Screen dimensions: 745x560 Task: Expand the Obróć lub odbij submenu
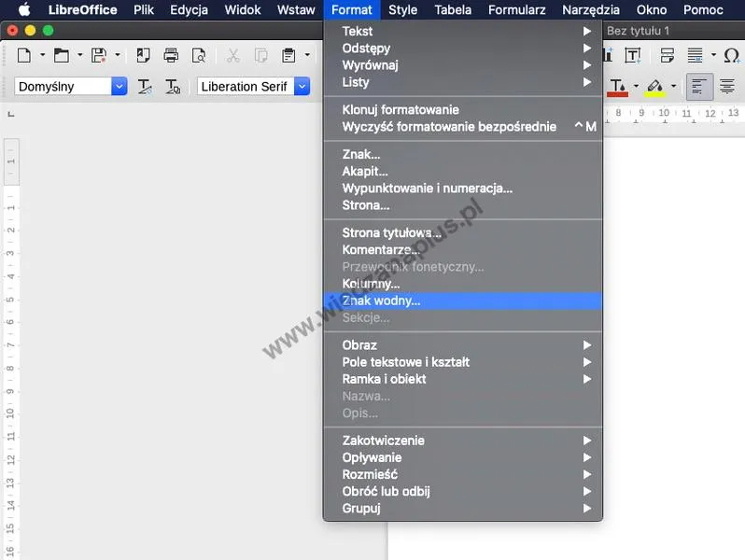click(x=463, y=492)
